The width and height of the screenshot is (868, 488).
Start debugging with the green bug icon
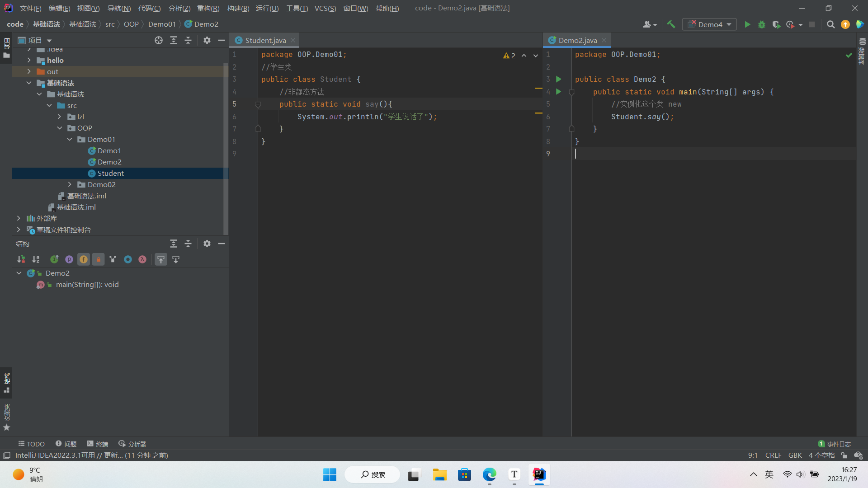762,24
